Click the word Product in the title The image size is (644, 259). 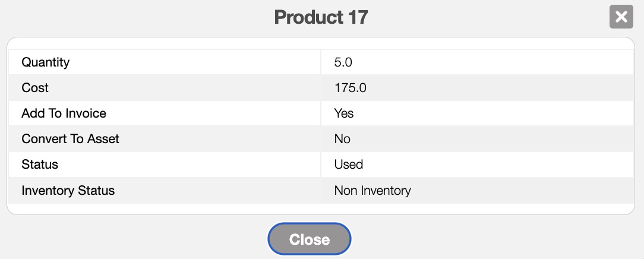pos(304,17)
